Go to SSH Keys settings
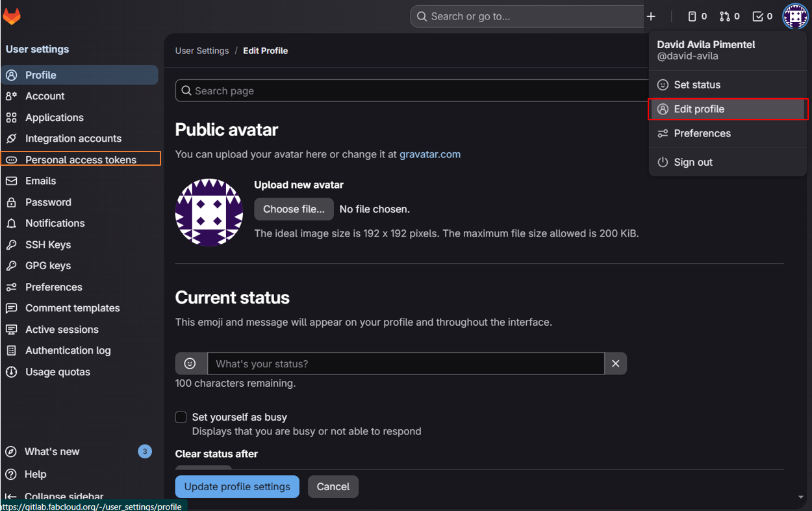Viewport: 812px width, 511px height. pyautogui.click(x=48, y=244)
